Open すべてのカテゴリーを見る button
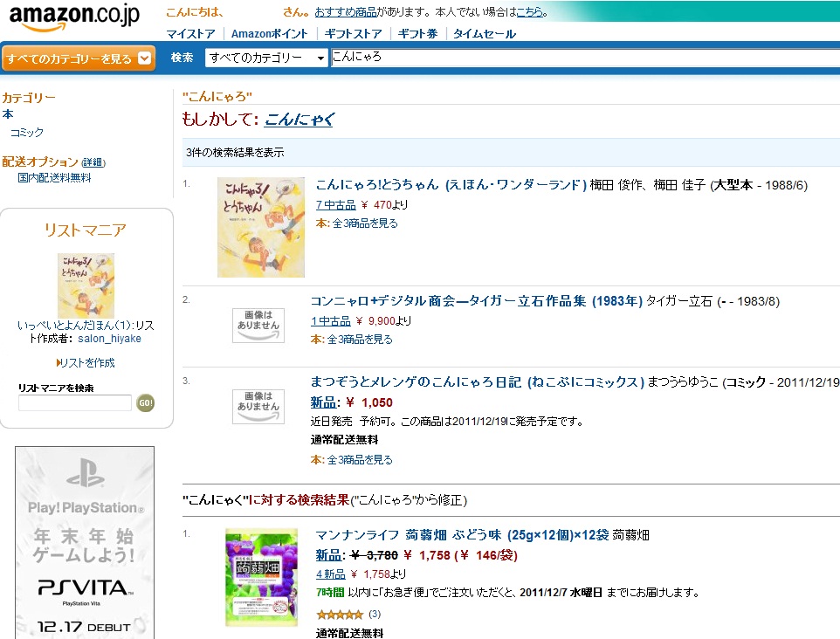 pyautogui.click(x=79, y=58)
